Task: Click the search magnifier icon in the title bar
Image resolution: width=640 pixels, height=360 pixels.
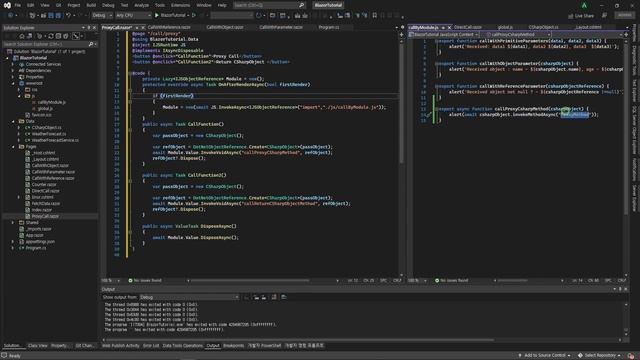Action: (302, 5)
